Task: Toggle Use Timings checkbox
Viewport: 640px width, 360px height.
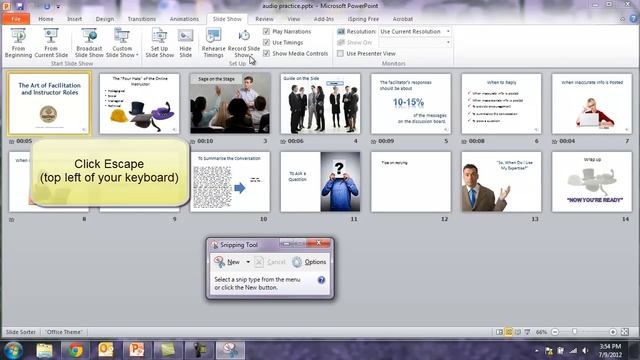Action: (x=267, y=42)
